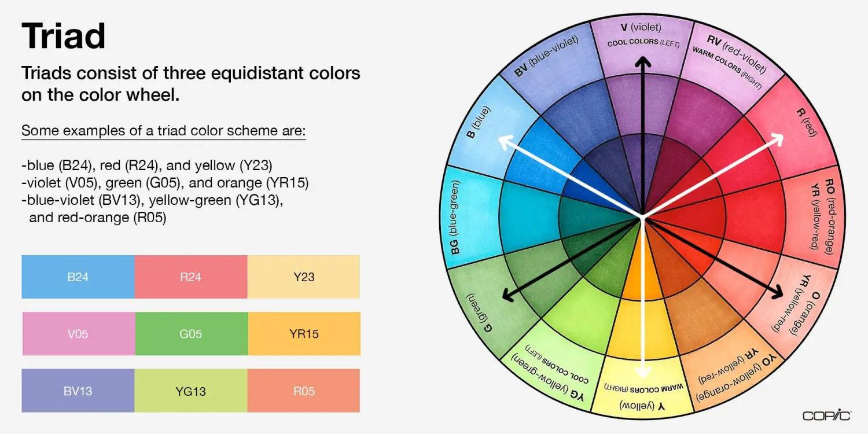The image size is (868, 434).
Task: Select the V05 violet swatch
Action: click(x=78, y=334)
